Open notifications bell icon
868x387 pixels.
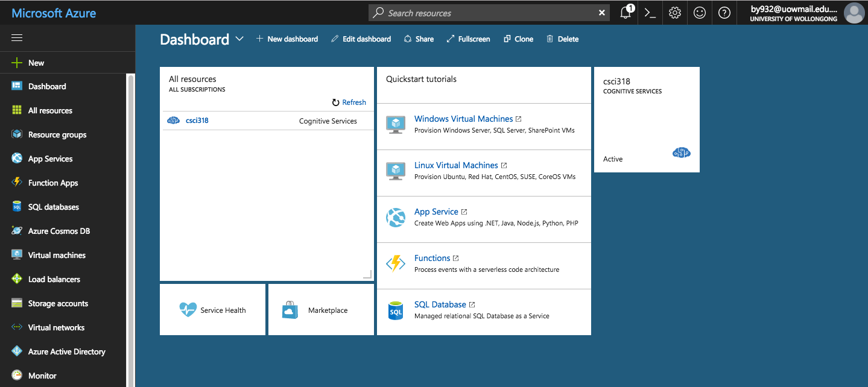[x=626, y=13]
